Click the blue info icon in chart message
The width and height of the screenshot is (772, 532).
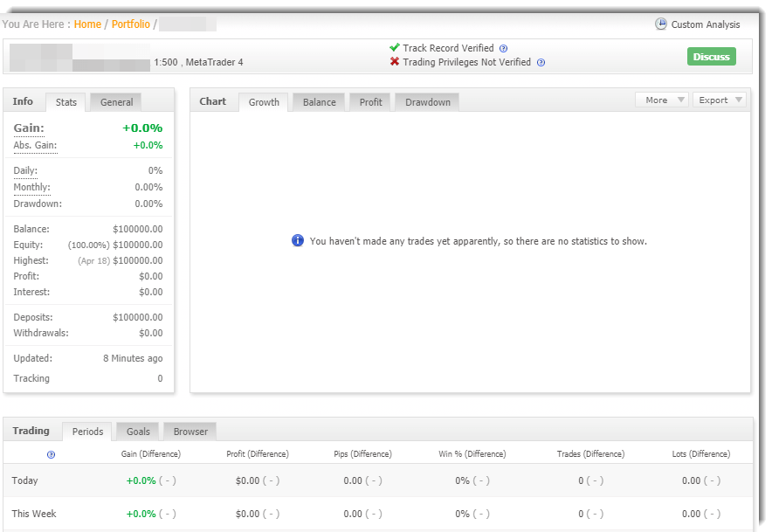[298, 240]
